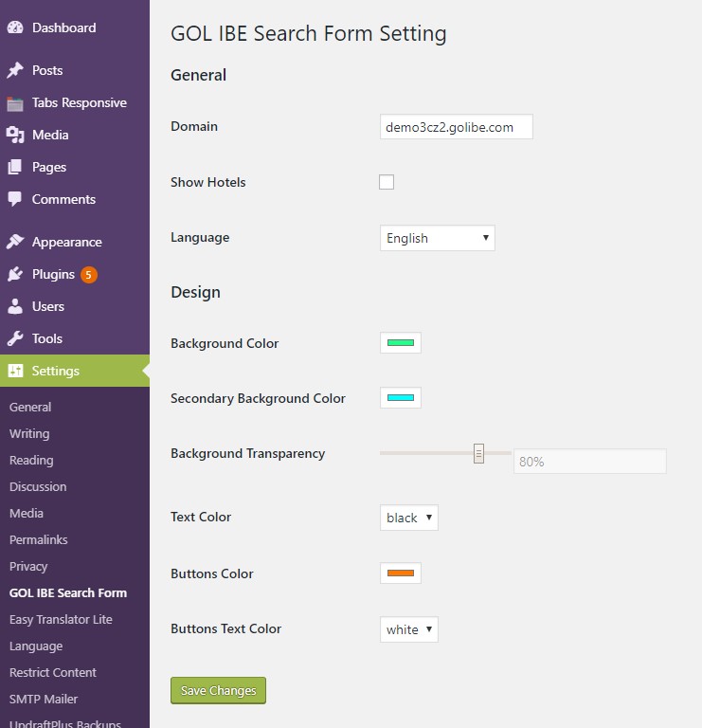Click the Settings sliders icon
Viewport: 702px width, 728px height.
15,371
